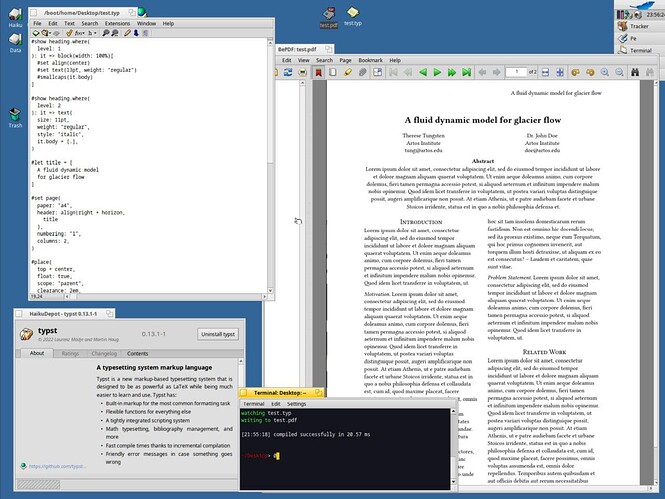The image size is (665, 499).
Task: Click the Zoom out magnifier in BePDF
Action: click(x=620, y=72)
